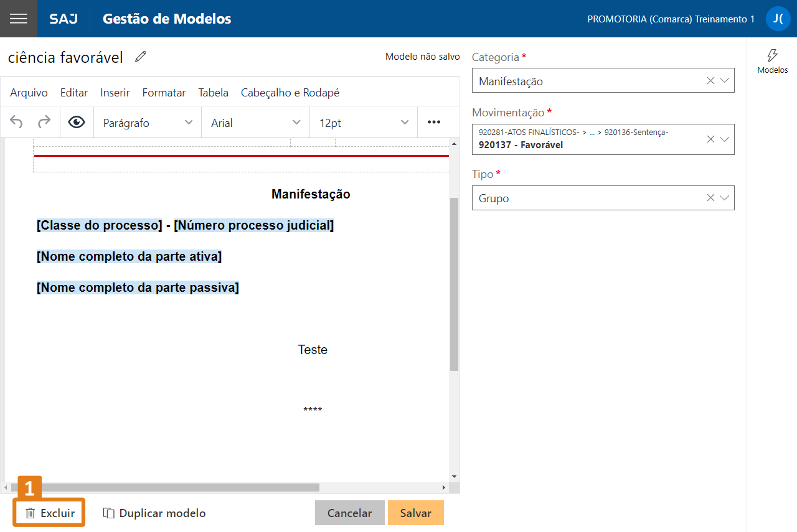
Task: Click the Número processo judicial field placeholder
Action: (253, 225)
